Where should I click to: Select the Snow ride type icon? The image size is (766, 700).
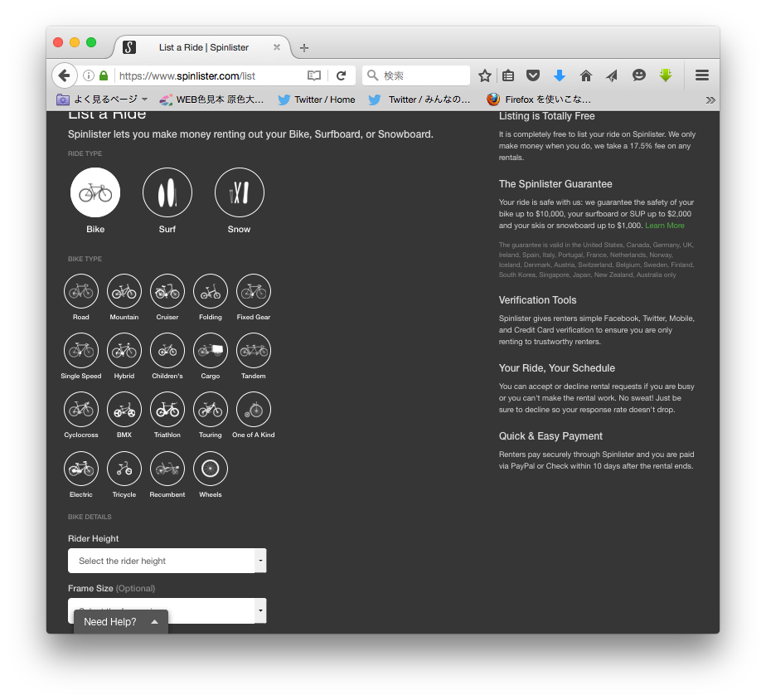pos(240,192)
